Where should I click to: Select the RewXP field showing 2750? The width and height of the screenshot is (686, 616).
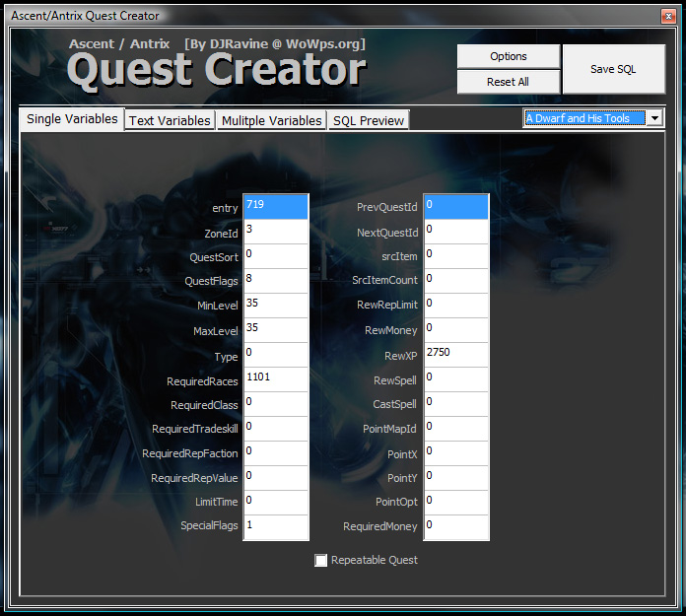pyautogui.click(x=456, y=355)
